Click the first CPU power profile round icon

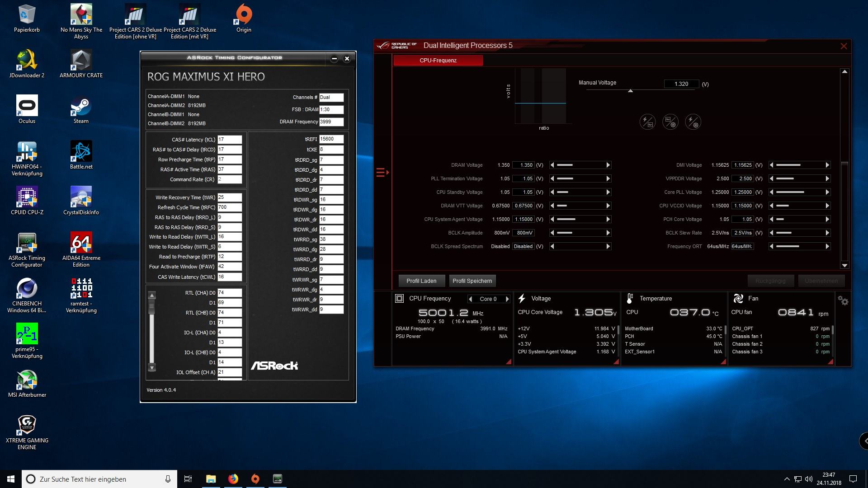pyautogui.click(x=647, y=122)
